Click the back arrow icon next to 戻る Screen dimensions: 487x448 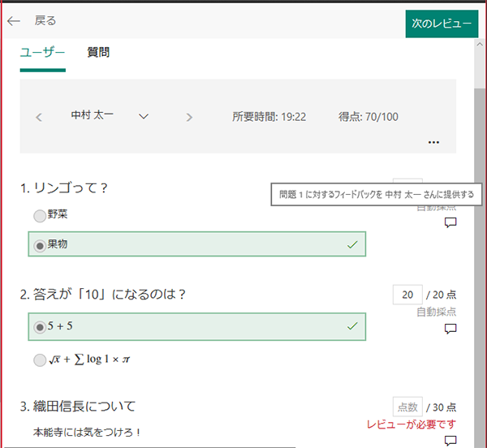14,21
